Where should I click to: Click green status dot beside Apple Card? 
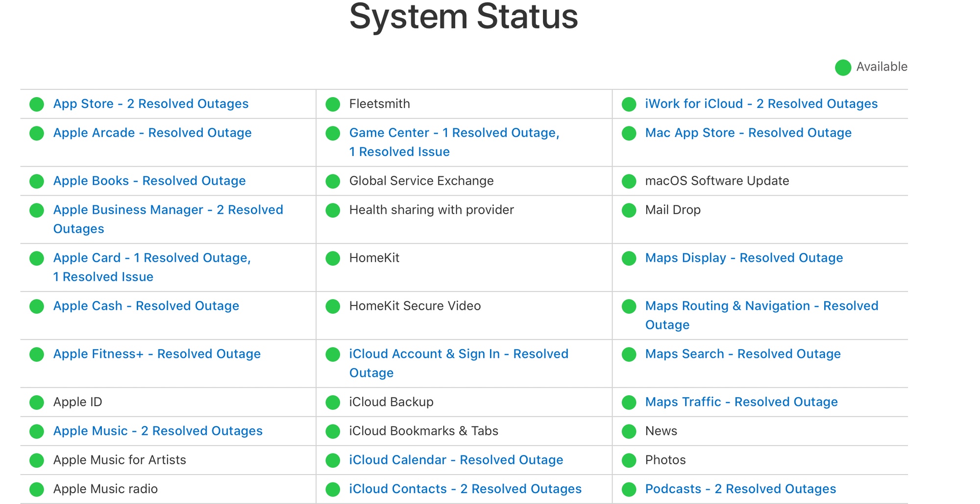(37, 258)
